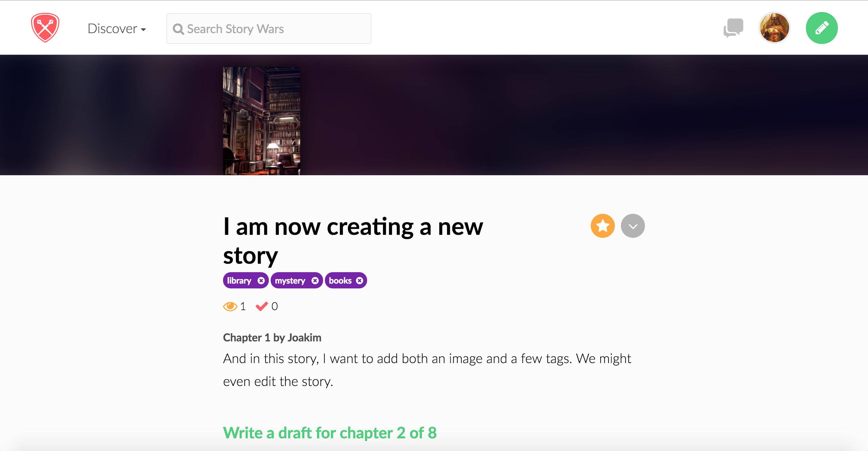Click the vote count number 0
Image resolution: width=868 pixels, height=451 pixels.
(275, 306)
